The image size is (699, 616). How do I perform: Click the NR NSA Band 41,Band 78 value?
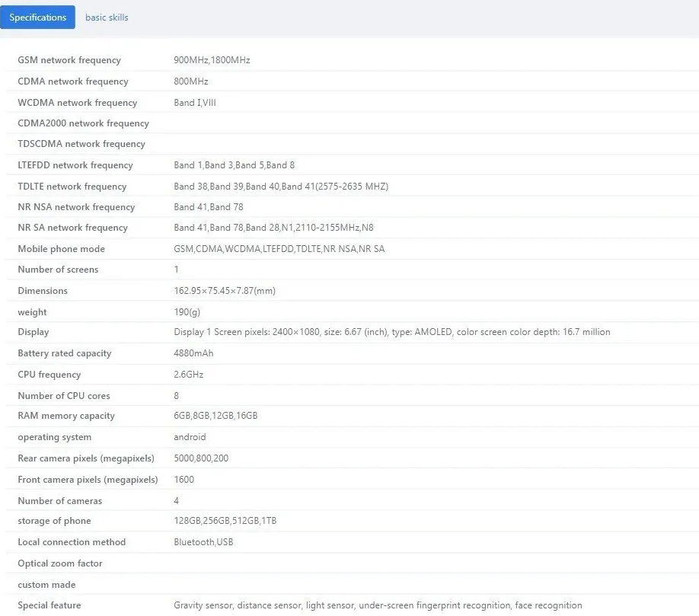pos(209,207)
